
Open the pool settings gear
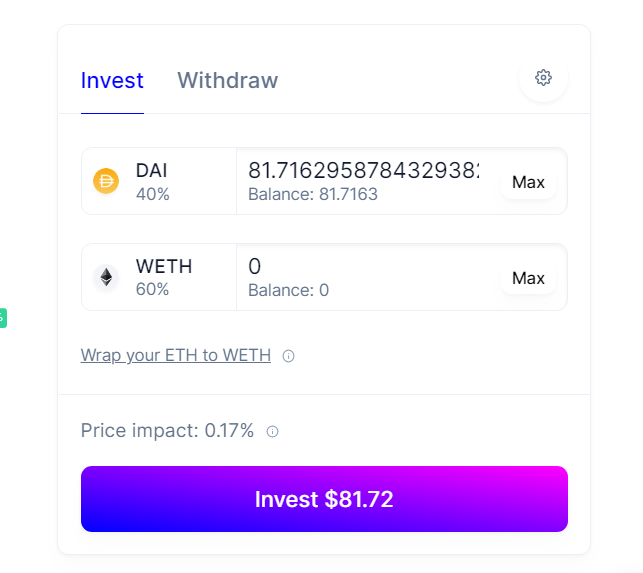[543, 78]
